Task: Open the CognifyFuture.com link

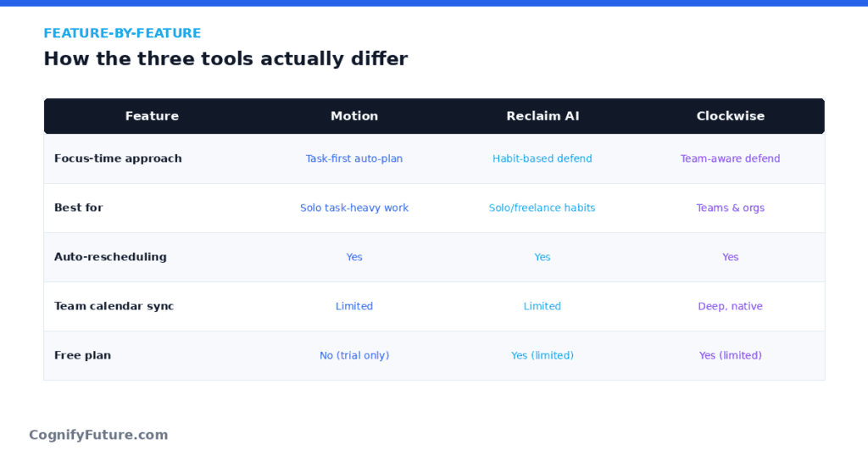Action: (x=98, y=435)
